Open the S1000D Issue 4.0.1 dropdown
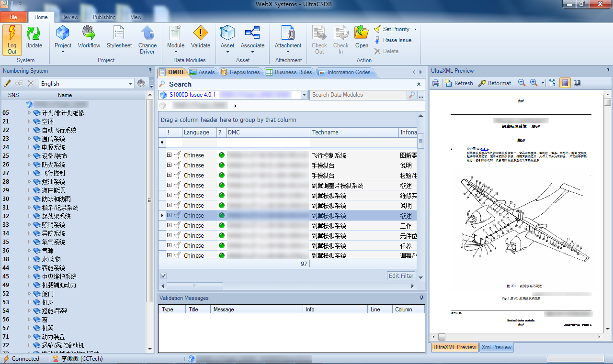The width and height of the screenshot is (613, 364). pos(304,95)
